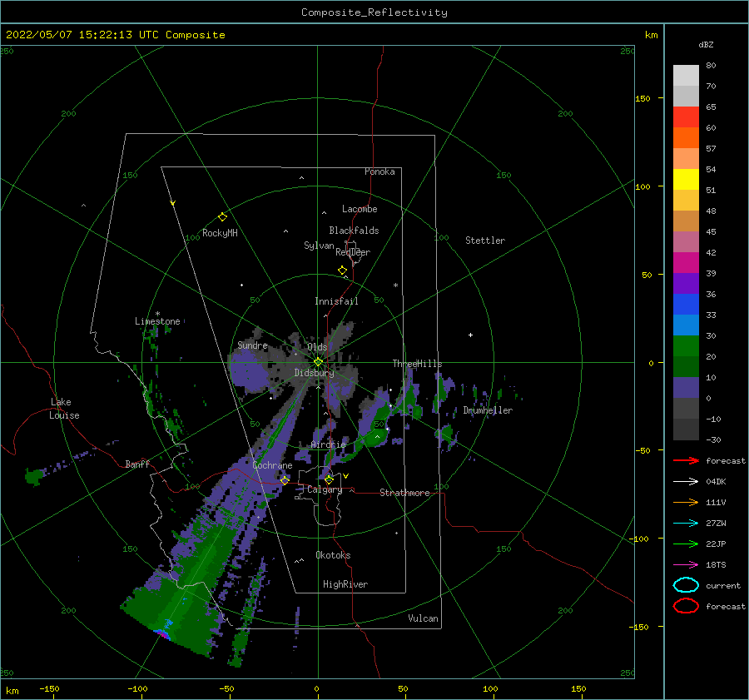Select the red 60-65 dBZ color swatch
The height and width of the screenshot is (700, 749).
tap(686, 117)
